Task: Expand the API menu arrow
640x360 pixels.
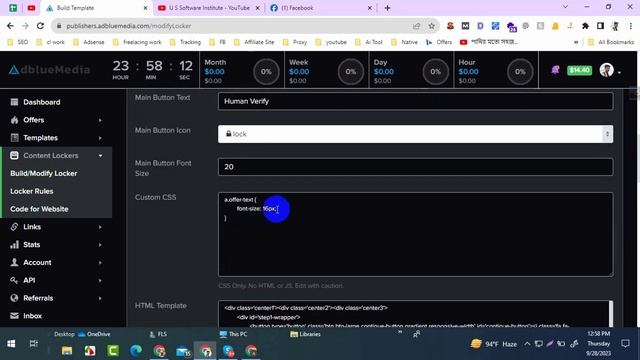Action: click(100, 280)
